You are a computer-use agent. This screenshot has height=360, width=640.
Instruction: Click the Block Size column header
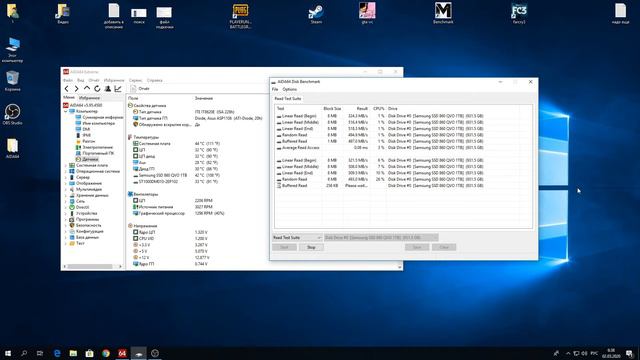(x=332, y=109)
